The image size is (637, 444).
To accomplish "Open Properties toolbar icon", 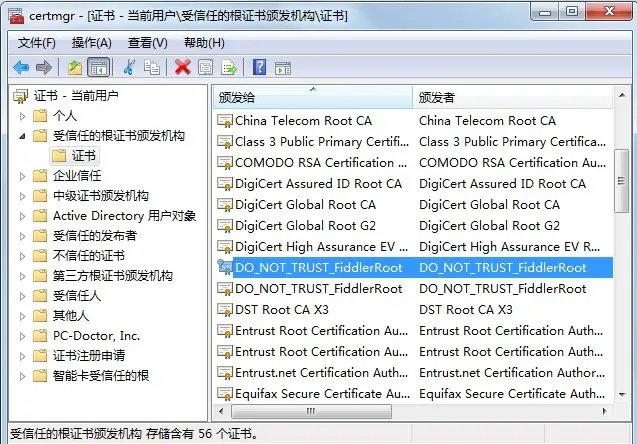I will tap(206, 67).
